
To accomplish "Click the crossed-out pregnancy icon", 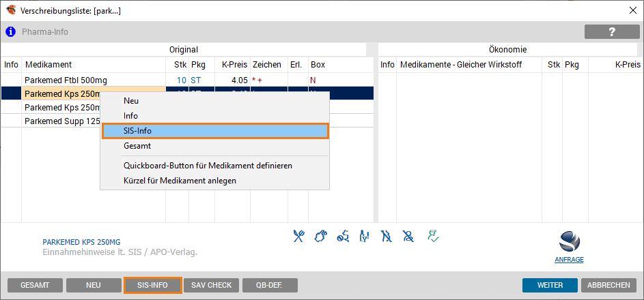I will pos(386,236).
